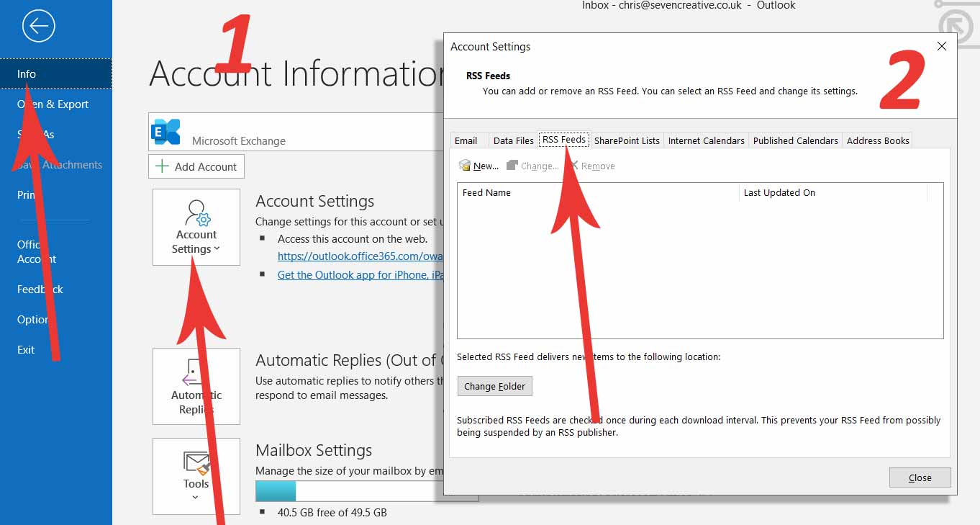Open the Published Calendars tab
Viewport: 980px width, 525px height.
tap(796, 140)
